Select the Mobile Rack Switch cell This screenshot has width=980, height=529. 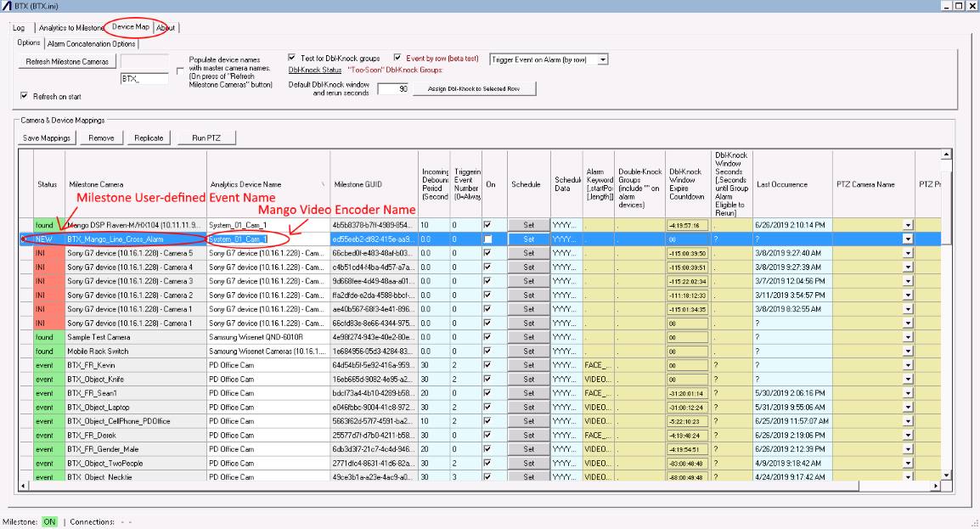(136, 351)
